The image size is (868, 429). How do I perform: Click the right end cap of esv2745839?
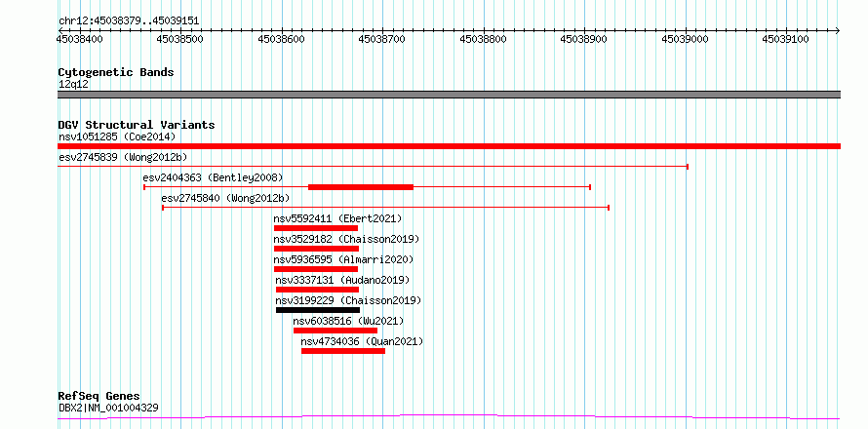point(687,167)
